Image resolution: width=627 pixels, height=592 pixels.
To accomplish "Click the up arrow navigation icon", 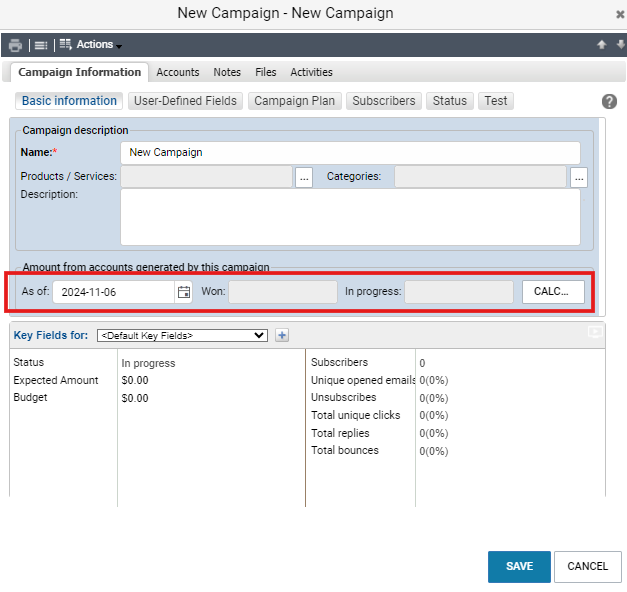I will (x=601, y=44).
